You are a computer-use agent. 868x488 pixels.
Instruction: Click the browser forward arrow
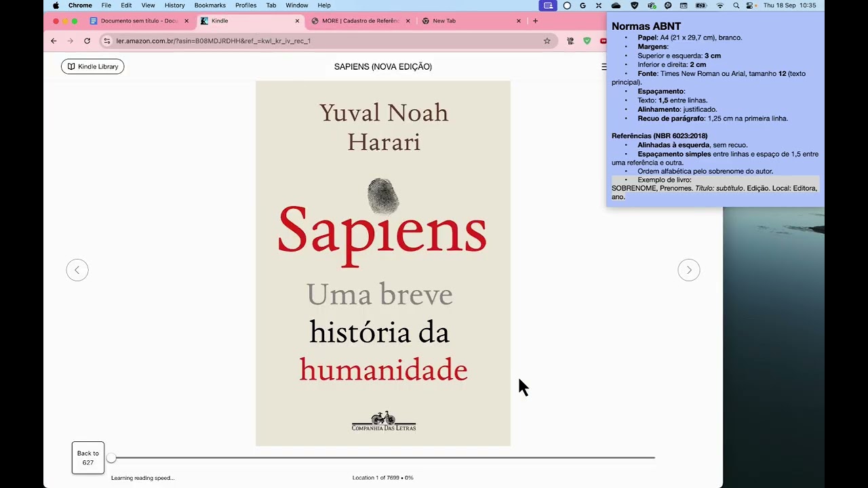[x=71, y=41]
